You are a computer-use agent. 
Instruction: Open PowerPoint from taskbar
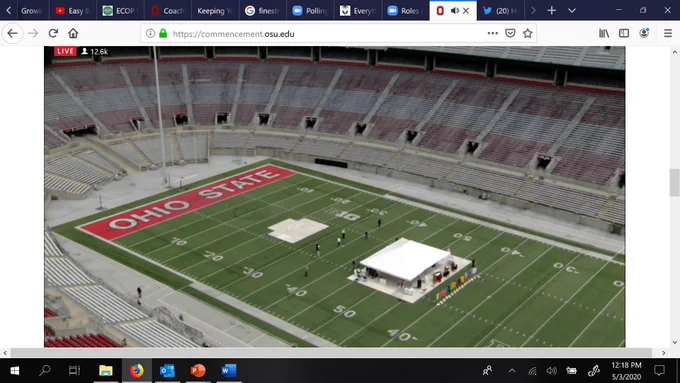[198, 370]
